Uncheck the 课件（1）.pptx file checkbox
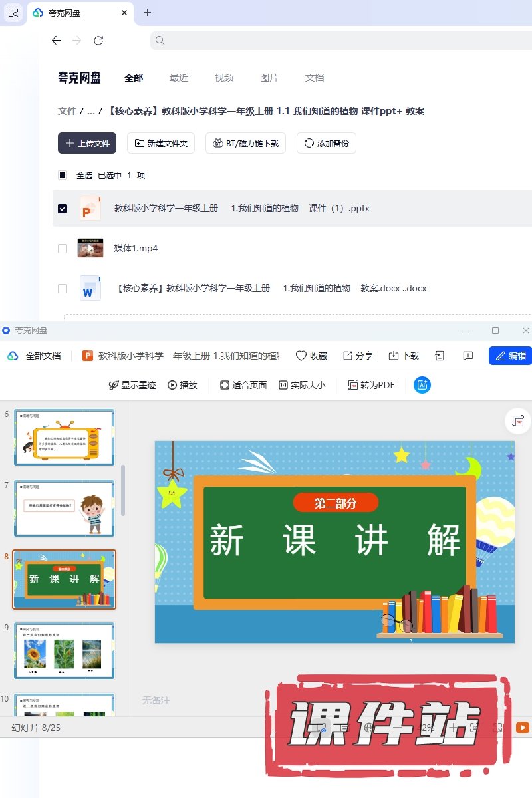The width and height of the screenshot is (532, 798). pos(63,208)
